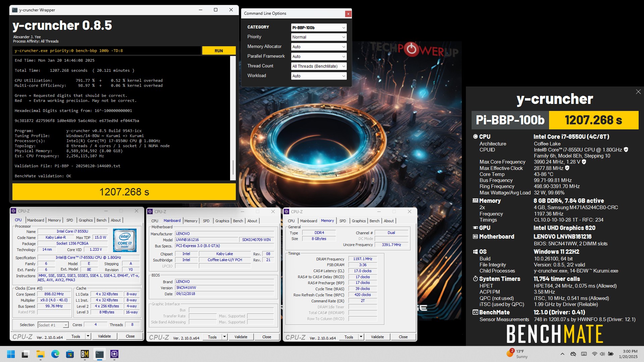
Task: Open the Memory Allocator dropdown
Action: click(319, 47)
